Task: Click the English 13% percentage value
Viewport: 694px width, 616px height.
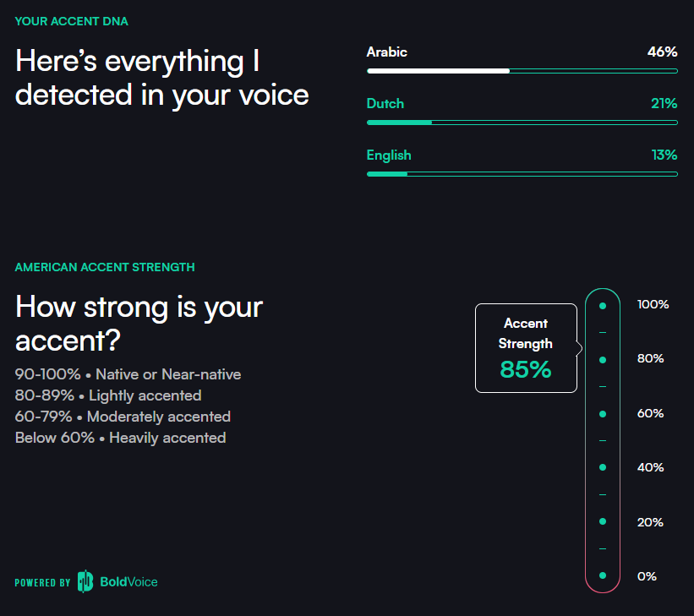Action: click(664, 155)
